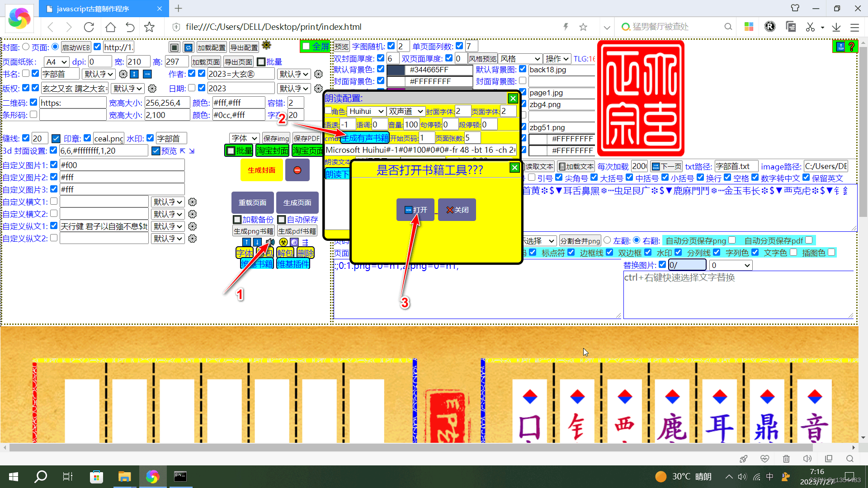
Task: Enable the 全屏 fullscreen checkbox
Action: click(307, 46)
